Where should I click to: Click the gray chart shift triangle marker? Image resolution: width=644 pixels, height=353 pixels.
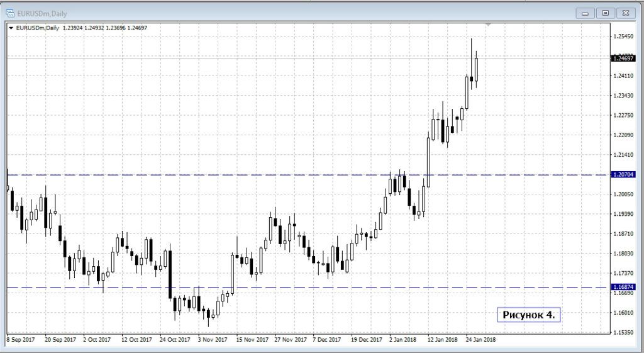coord(488,25)
